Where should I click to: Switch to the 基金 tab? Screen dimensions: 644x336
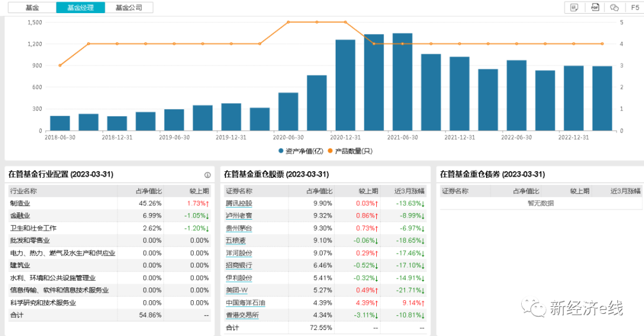pos(32,7)
